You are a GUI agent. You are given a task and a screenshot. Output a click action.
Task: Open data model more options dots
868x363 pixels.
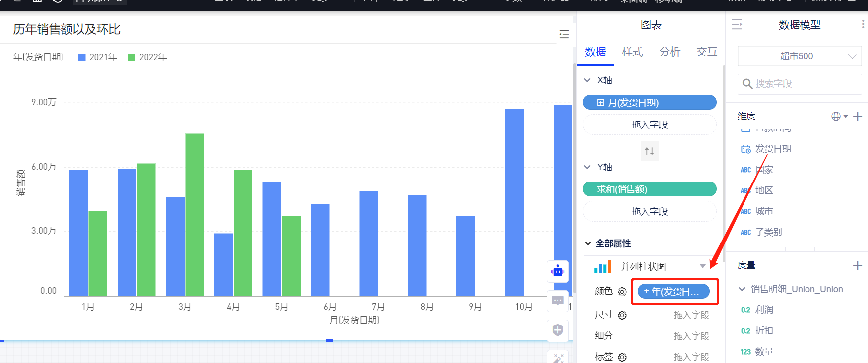click(863, 24)
